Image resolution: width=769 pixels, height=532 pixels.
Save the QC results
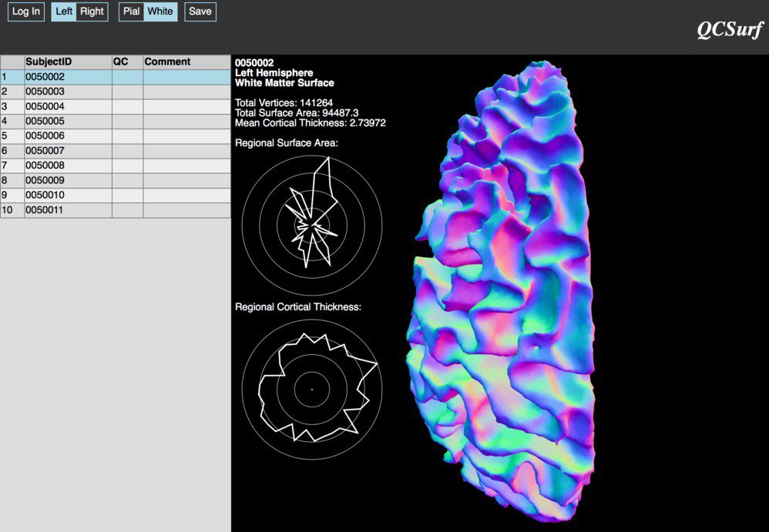pos(200,12)
